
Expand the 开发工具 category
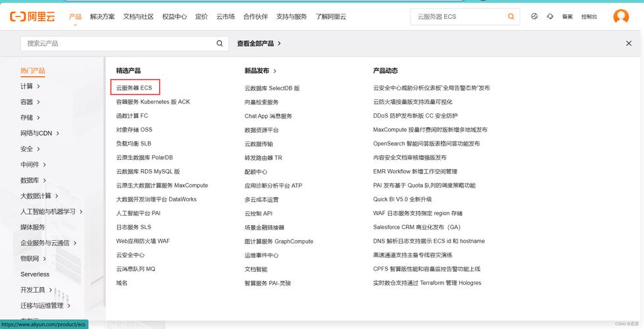36,290
